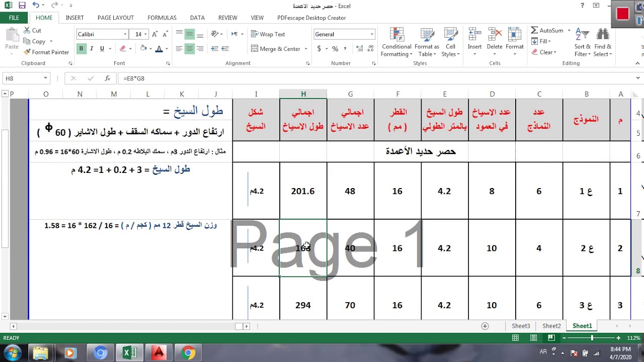Image resolution: width=644 pixels, height=362 pixels.
Task: Open the FILE tab
Action: 14,18
